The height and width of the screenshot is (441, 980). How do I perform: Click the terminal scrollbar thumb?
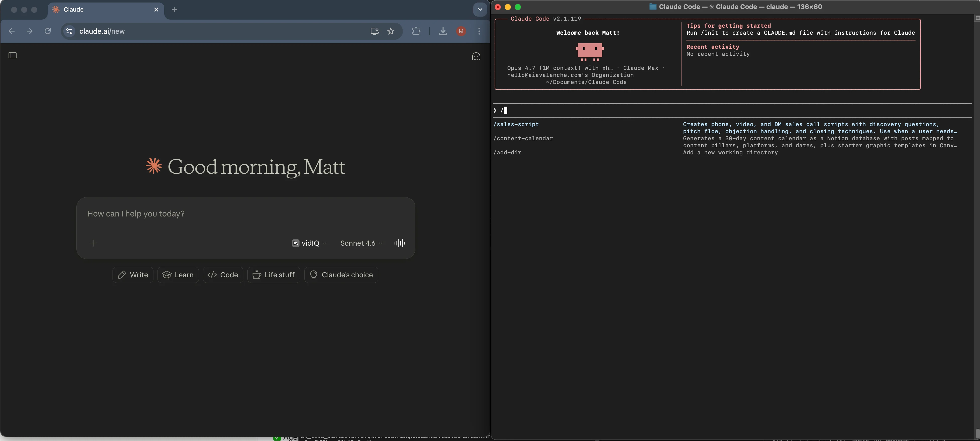977,433
